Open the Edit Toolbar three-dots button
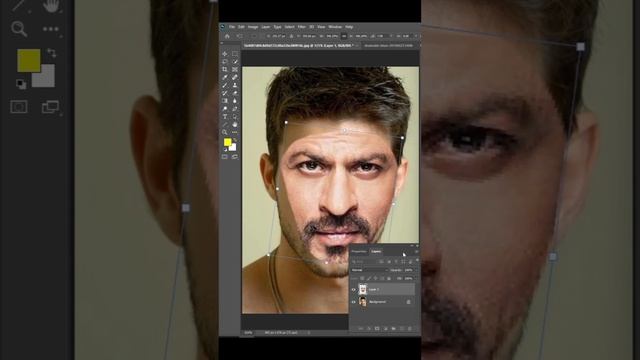Image resolution: width=640 pixels, height=360 pixels. 235,132
